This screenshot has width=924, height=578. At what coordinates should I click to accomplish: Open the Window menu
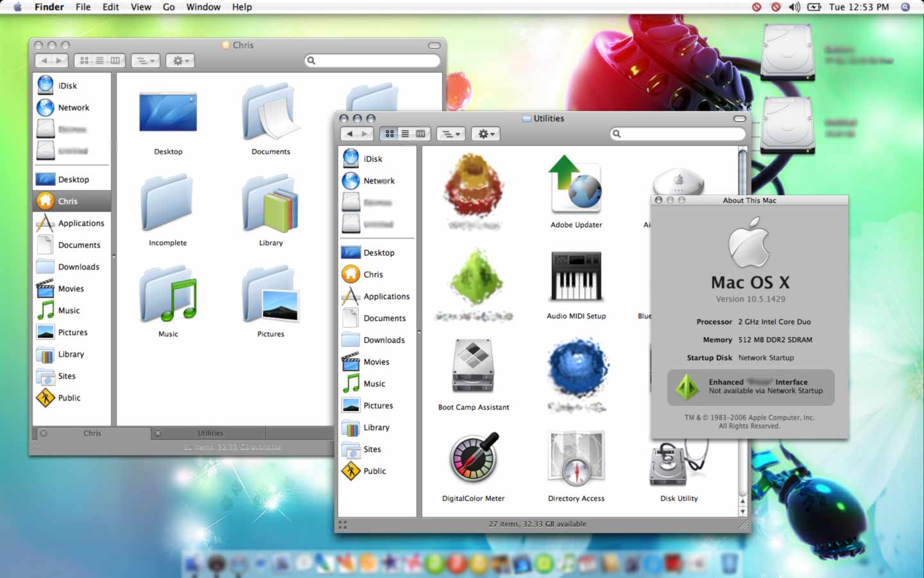203,7
